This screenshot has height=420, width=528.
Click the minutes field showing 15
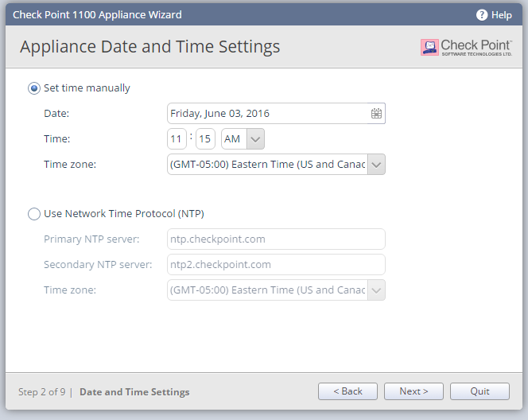pos(205,138)
